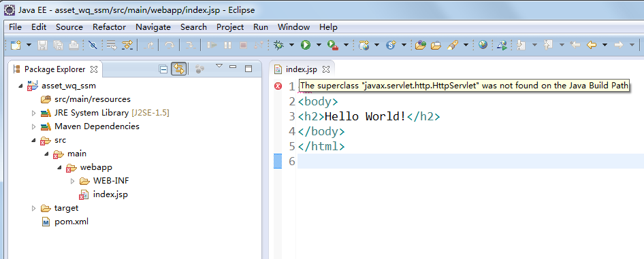Select pom.xml in the project tree

click(65, 222)
